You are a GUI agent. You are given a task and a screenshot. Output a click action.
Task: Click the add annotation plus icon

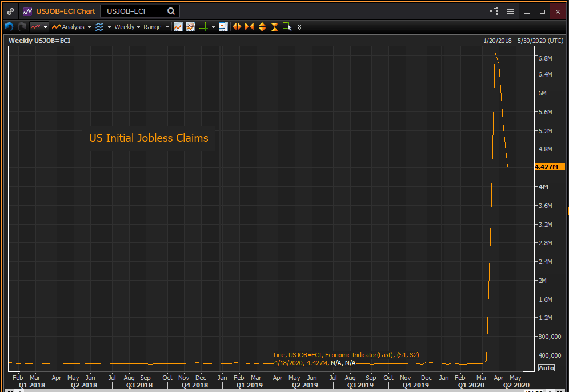point(223,27)
